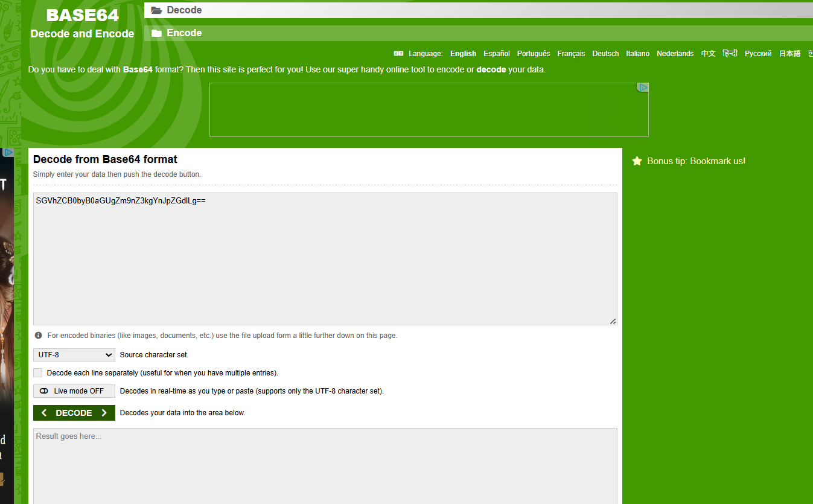Click the Bonus tip: Bookmark us! text
Screen dimensions: 813x504
[x=697, y=161]
